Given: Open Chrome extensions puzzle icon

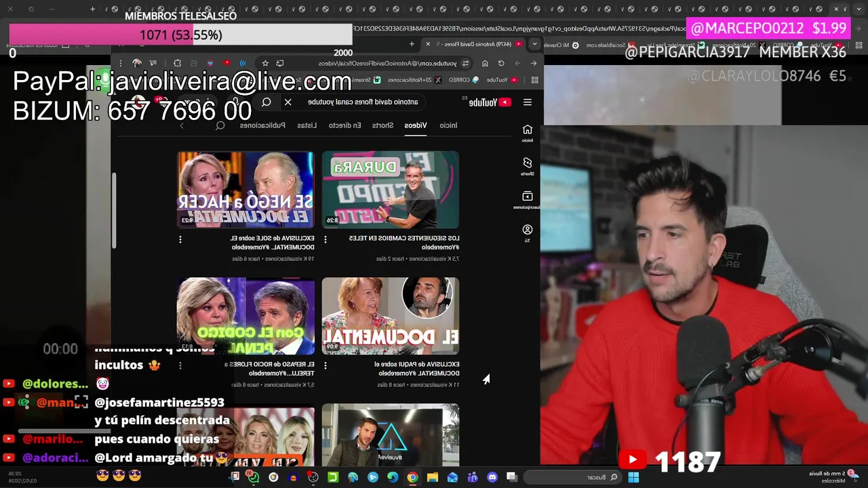Looking at the screenshot, I should click(x=178, y=63).
